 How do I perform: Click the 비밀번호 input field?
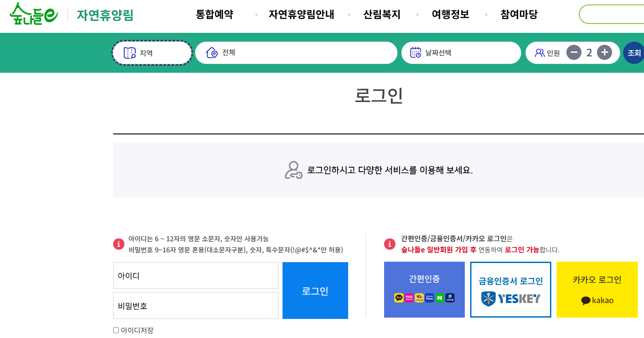[x=196, y=306]
